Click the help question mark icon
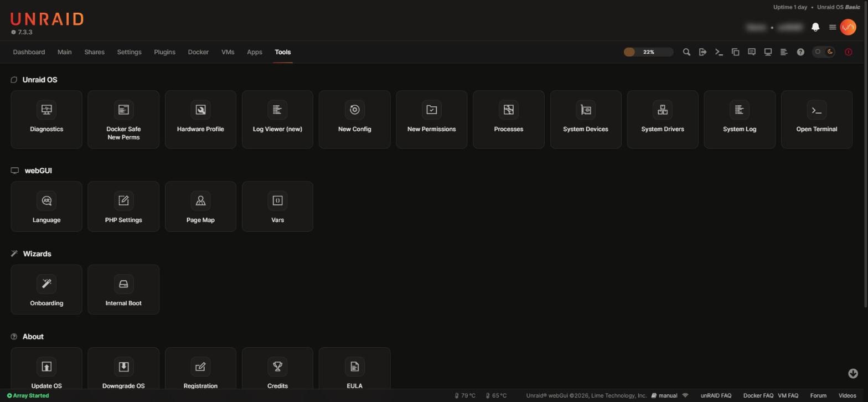 (x=800, y=52)
